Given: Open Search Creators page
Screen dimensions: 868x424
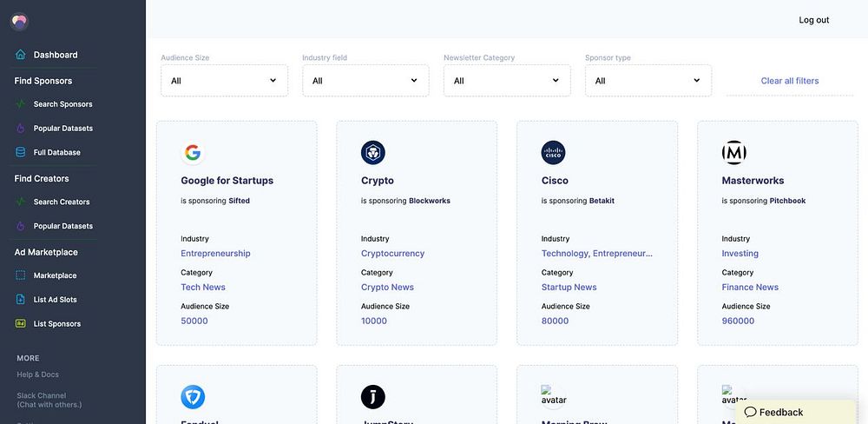Looking at the screenshot, I should pos(62,202).
